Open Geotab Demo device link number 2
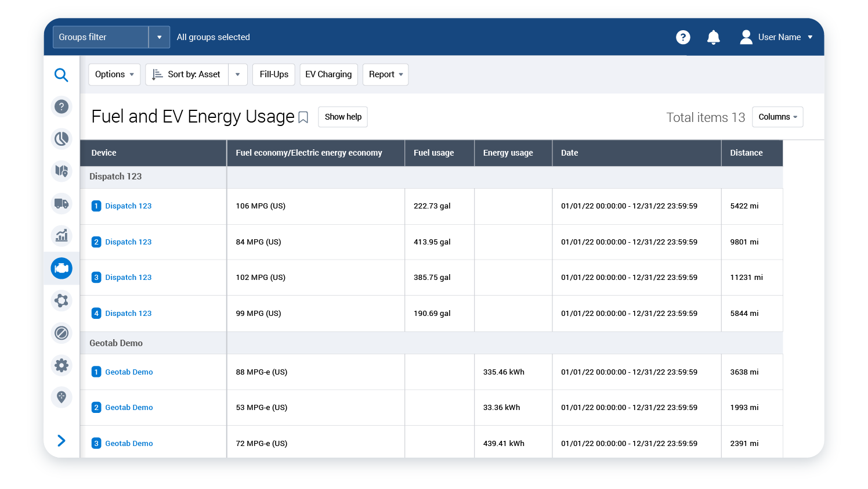Image resolution: width=868 pixels, height=489 pixels. (x=129, y=408)
